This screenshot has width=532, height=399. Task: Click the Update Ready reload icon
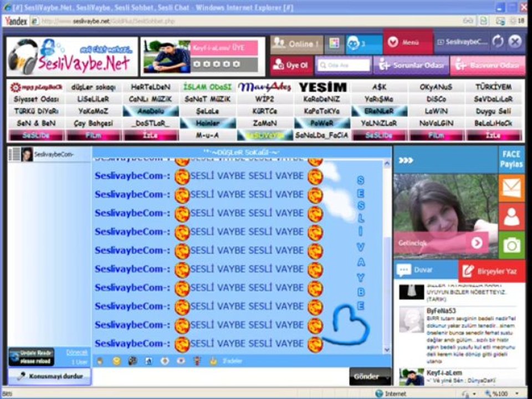31,357
